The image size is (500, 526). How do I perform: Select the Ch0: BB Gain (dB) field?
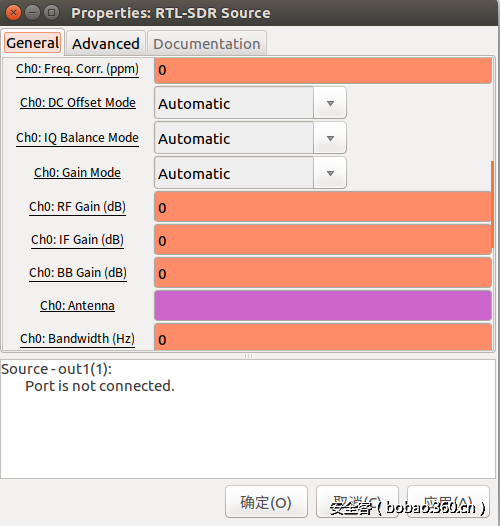tap(323, 273)
